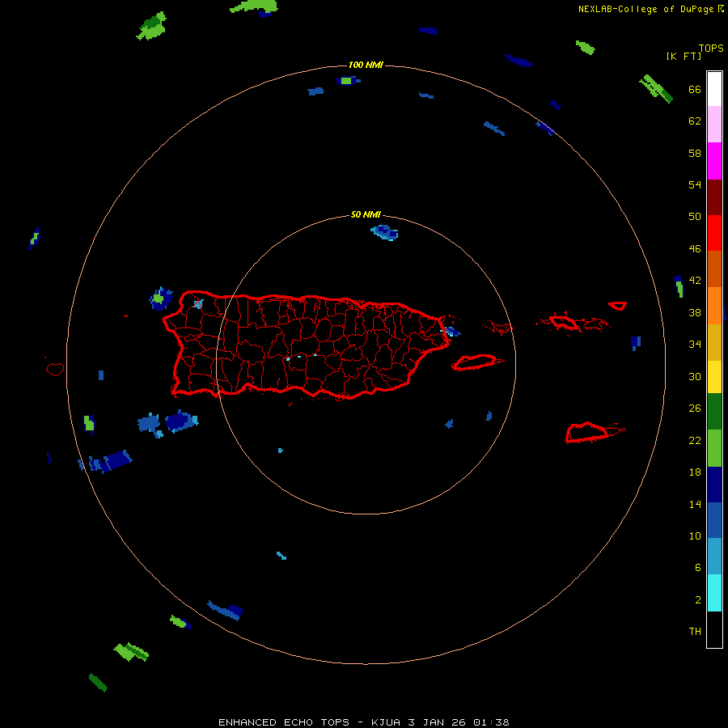728x728 pixels.
Task: Click the black TH threshold swatch
Action: pos(714,629)
